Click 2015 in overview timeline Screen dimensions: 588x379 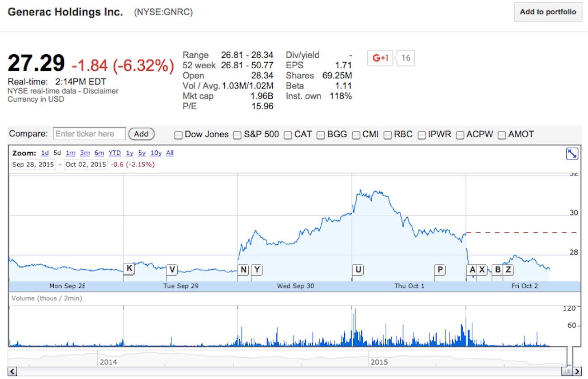(x=379, y=362)
